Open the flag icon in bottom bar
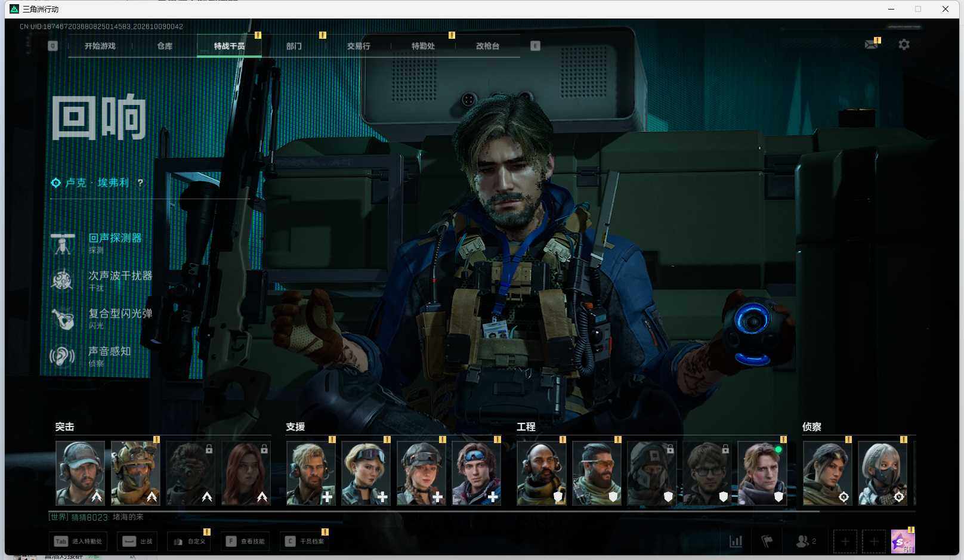Image resolution: width=964 pixels, height=560 pixels. pyautogui.click(x=767, y=541)
